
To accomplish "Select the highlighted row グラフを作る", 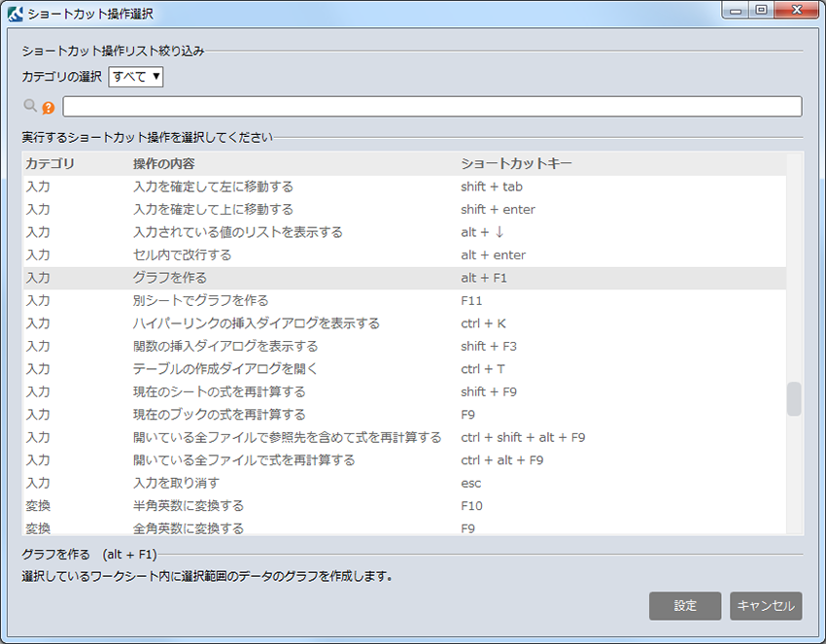I will (404, 278).
